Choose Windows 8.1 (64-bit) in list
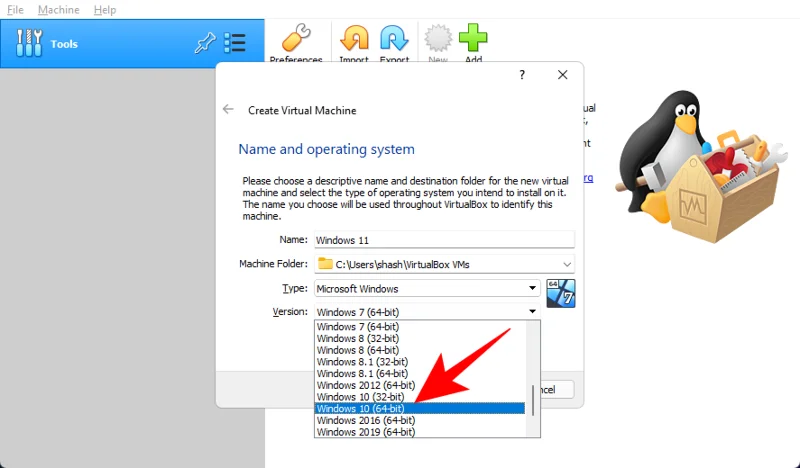Screen dimensions: 800x468 click(x=419, y=374)
